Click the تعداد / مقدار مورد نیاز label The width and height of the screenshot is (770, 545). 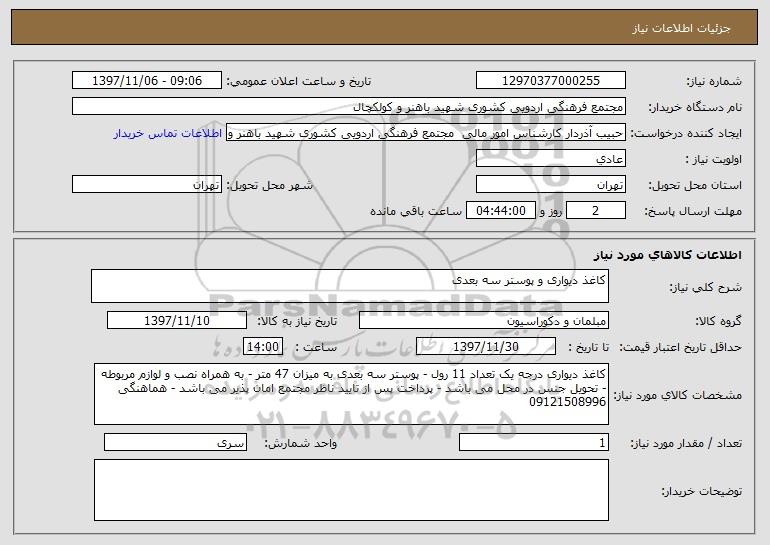click(686, 443)
